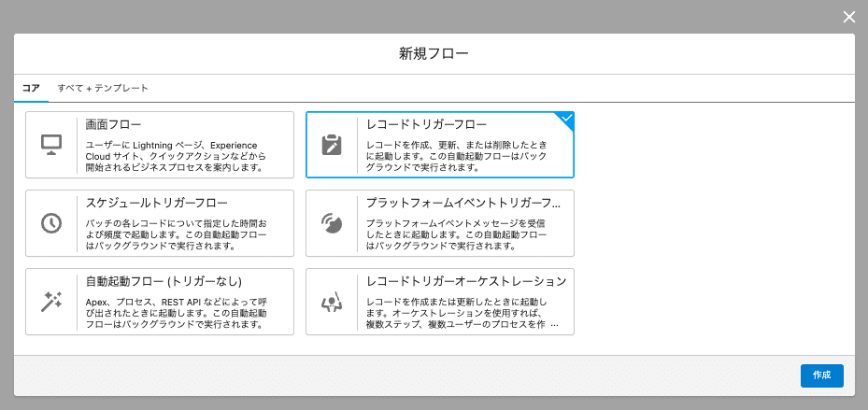Click description starting レコードを作成、更新、または削除
868x410 pixels.
click(x=457, y=156)
